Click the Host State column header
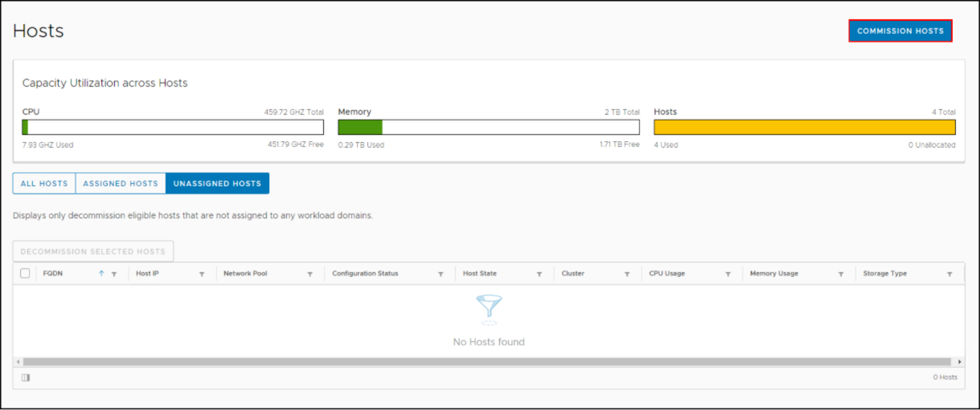 (x=480, y=274)
